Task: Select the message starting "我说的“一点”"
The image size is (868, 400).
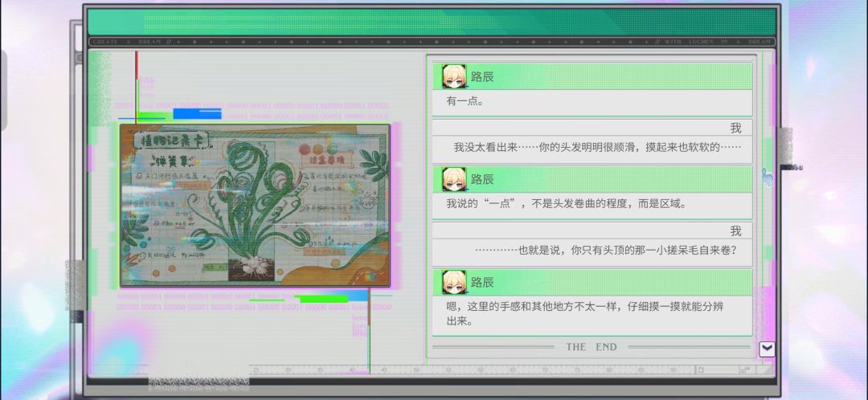Action: pyautogui.click(x=592, y=206)
